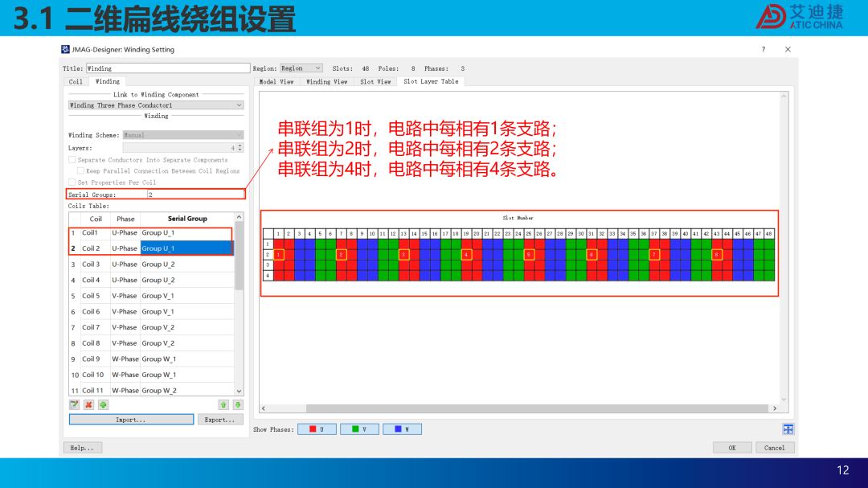
Task: Select the Coil 5 V-Phase row
Action: 151,296
